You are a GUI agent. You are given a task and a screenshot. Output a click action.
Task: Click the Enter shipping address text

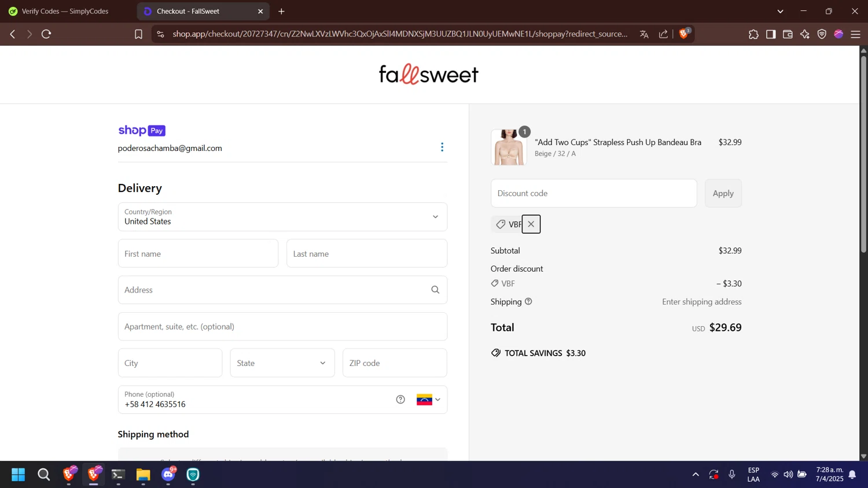click(x=702, y=302)
